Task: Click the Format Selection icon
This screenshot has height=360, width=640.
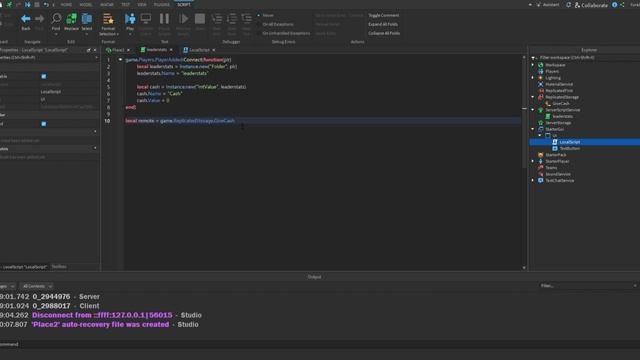Action: pyautogui.click(x=108, y=19)
